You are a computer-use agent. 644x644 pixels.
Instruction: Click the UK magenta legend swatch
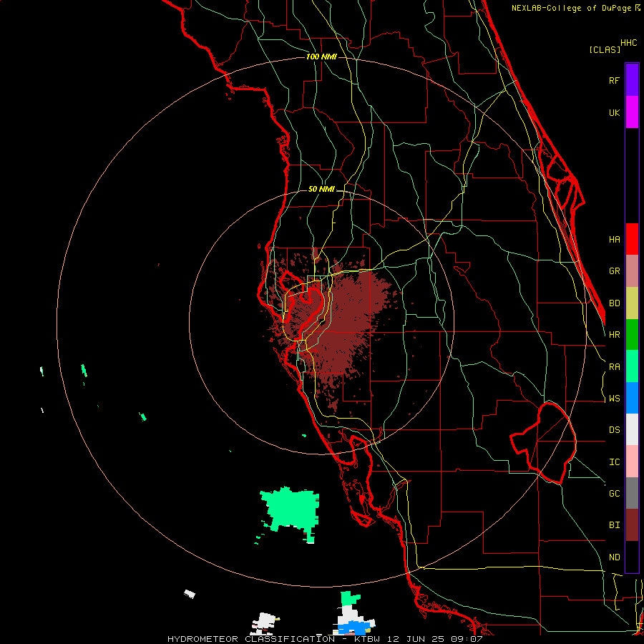point(632,112)
